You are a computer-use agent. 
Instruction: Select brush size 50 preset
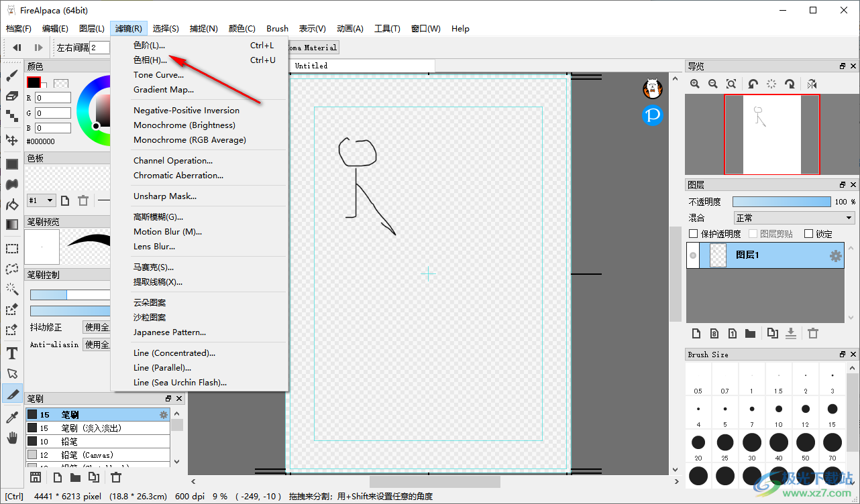pyautogui.click(x=805, y=446)
